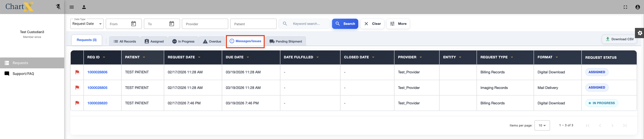This screenshot has height=139, width=644.
Task: Enter fullscreen mode
Action: pos(625,7)
